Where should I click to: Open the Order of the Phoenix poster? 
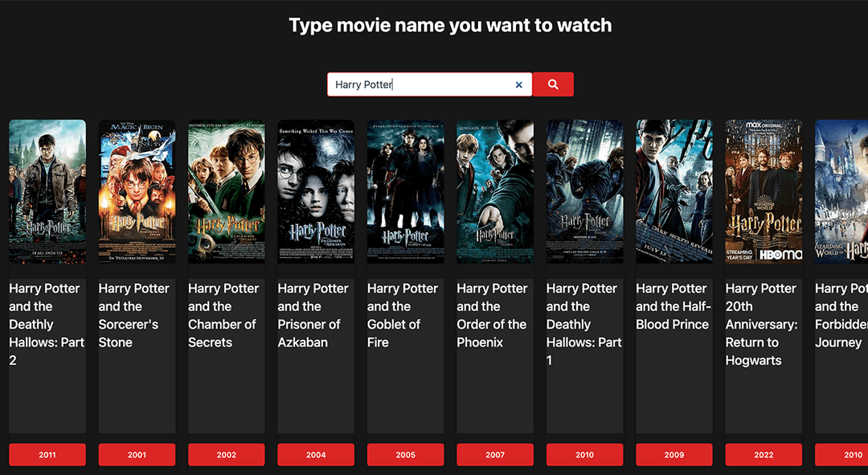pos(495,191)
